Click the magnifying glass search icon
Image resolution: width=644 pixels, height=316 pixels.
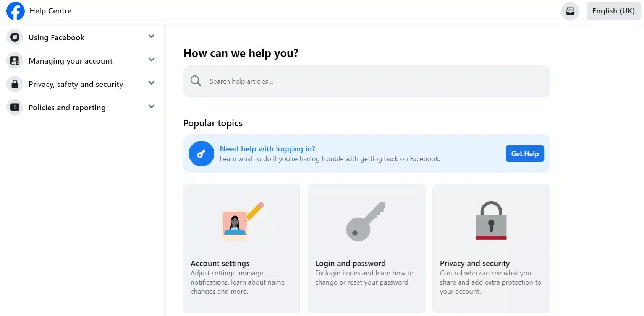(196, 81)
